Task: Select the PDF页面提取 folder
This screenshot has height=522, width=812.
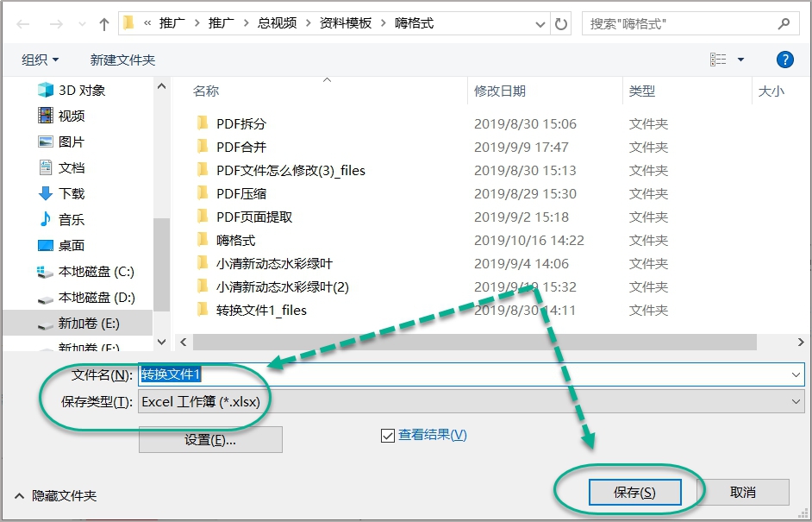Action: click(245, 217)
